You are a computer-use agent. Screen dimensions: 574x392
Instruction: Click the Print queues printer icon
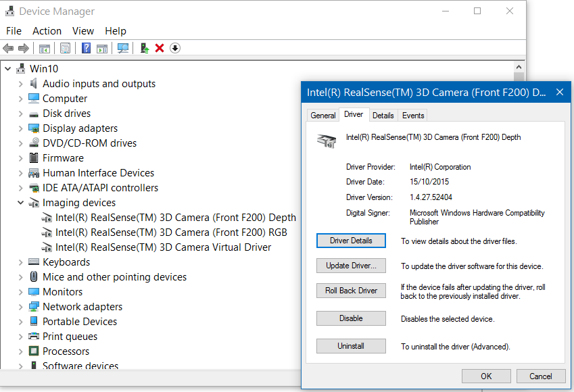point(34,336)
